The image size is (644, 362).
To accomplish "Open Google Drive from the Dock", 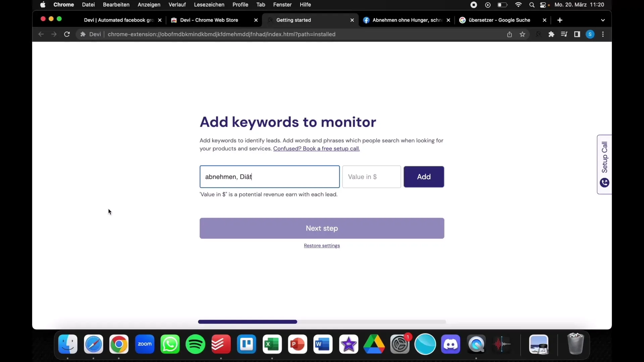I will point(374,344).
